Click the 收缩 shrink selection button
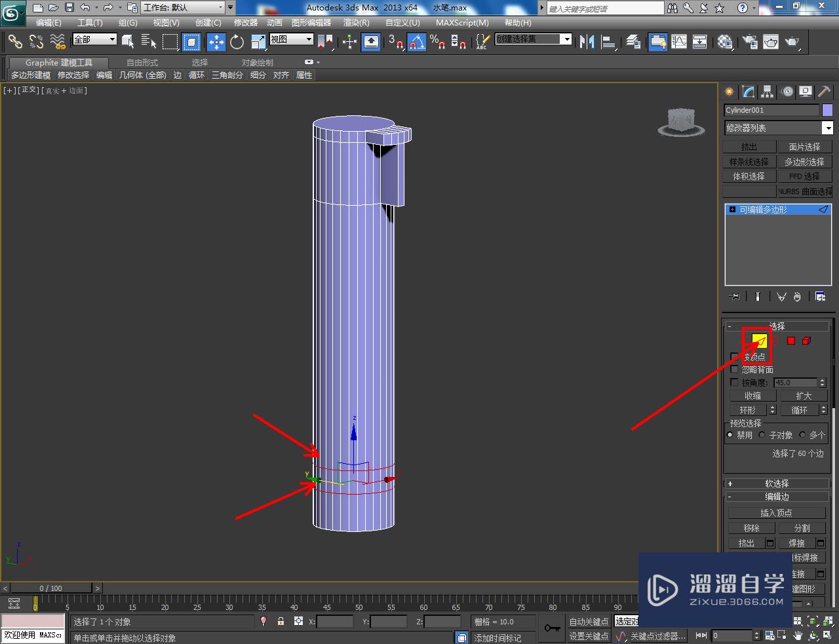 click(752, 396)
